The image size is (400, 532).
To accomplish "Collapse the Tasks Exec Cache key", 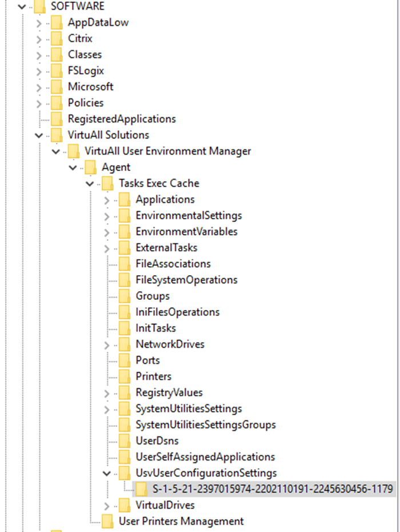I will (x=90, y=184).
